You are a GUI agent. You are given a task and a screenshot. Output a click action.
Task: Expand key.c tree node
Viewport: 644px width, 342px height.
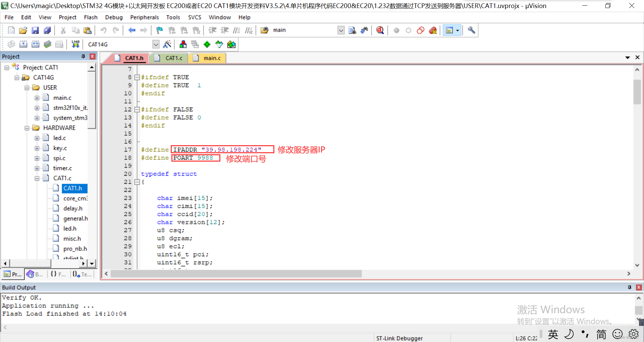37,148
